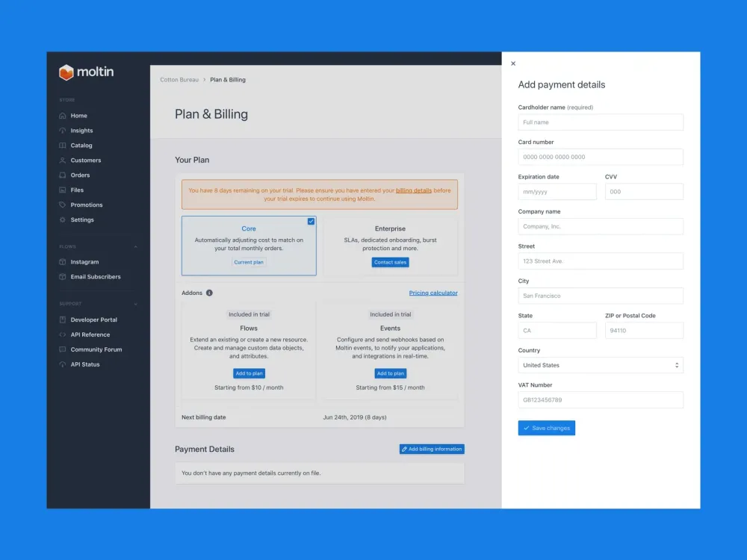
Task: Open the Pricing calculator link
Action: pyautogui.click(x=433, y=293)
